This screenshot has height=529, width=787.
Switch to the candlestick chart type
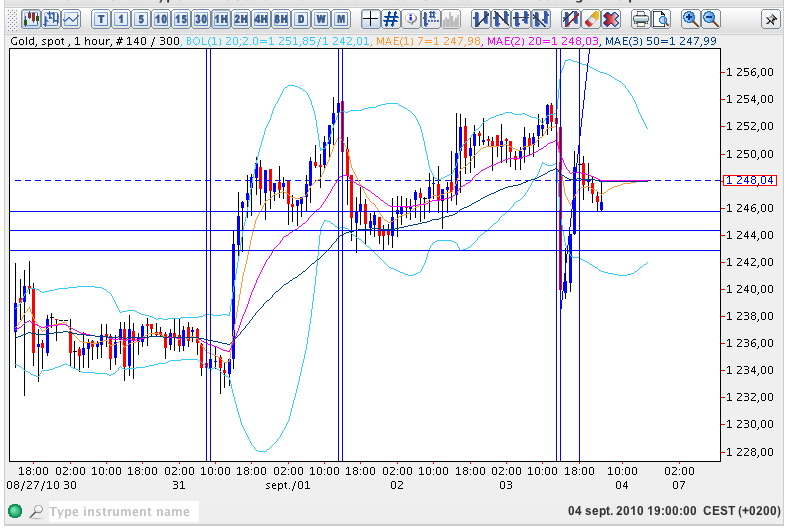[x=31, y=19]
